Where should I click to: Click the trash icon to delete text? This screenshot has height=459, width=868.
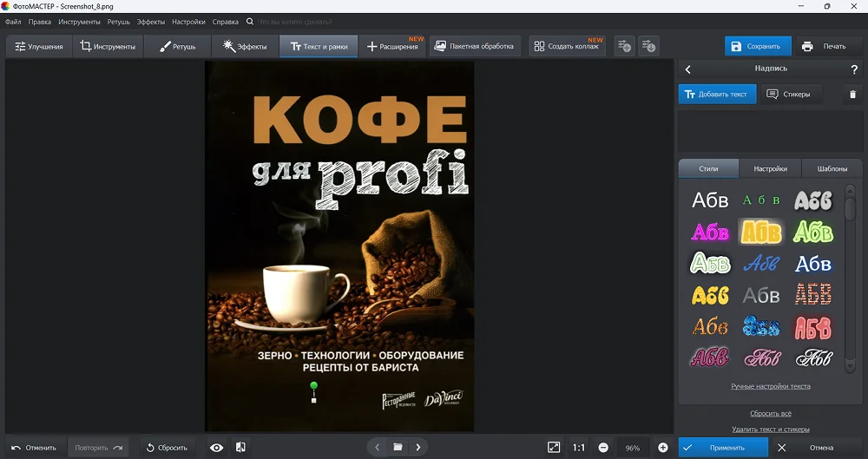point(852,95)
